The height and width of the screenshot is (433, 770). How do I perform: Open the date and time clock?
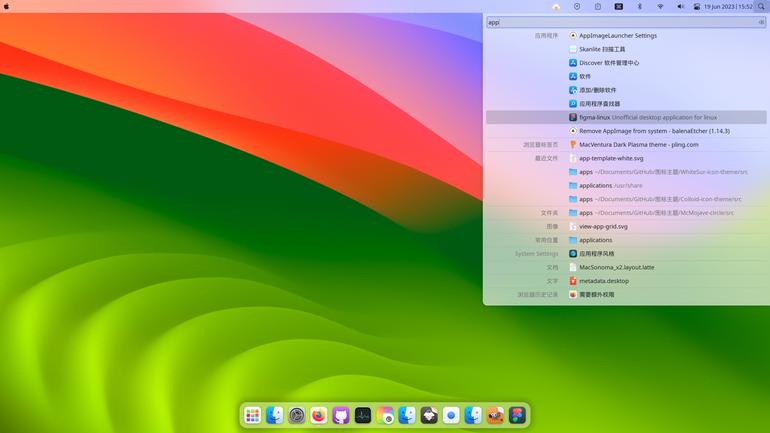pos(728,7)
